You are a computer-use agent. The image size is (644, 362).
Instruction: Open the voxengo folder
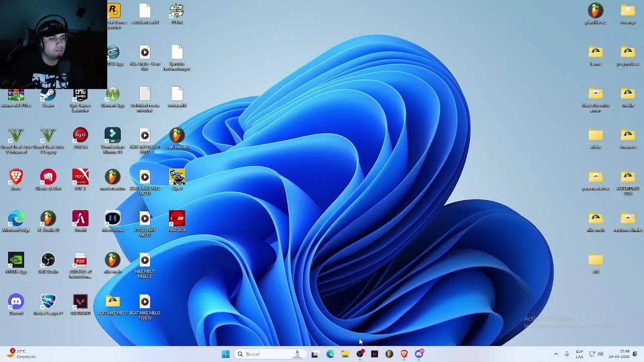[628, 13]
